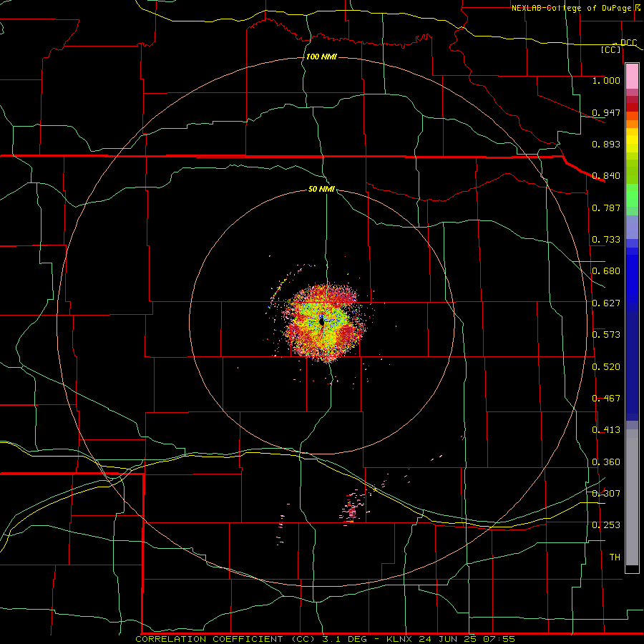Select the 0.893 scale value
Viewport: 644px width, 644px height.
click(x=606, y=144)
